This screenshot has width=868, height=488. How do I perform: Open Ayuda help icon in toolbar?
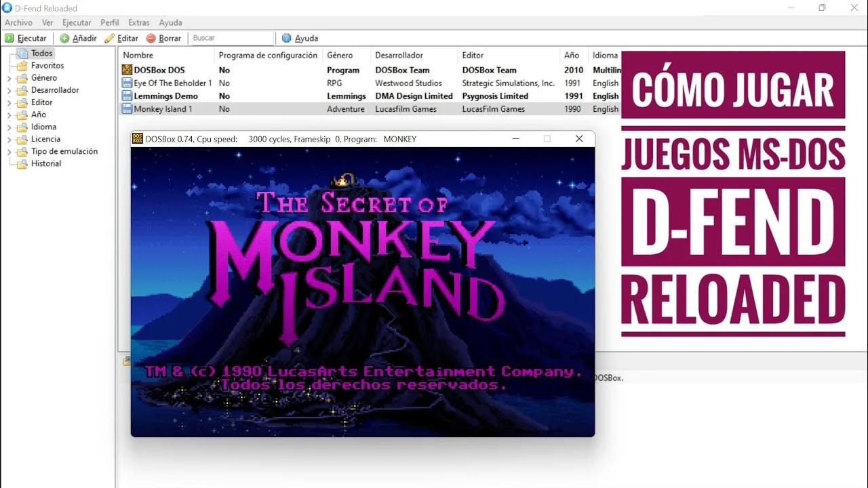pos(286,39)
